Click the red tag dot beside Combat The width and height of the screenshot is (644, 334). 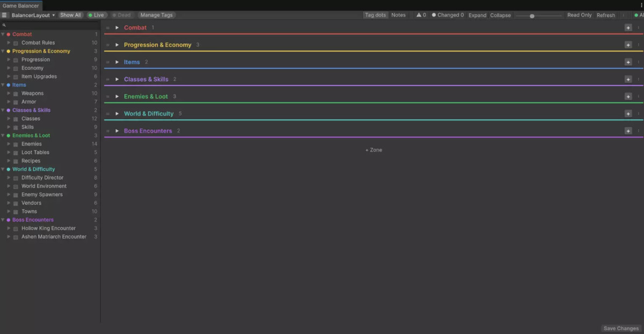click(x=9, y=34)
